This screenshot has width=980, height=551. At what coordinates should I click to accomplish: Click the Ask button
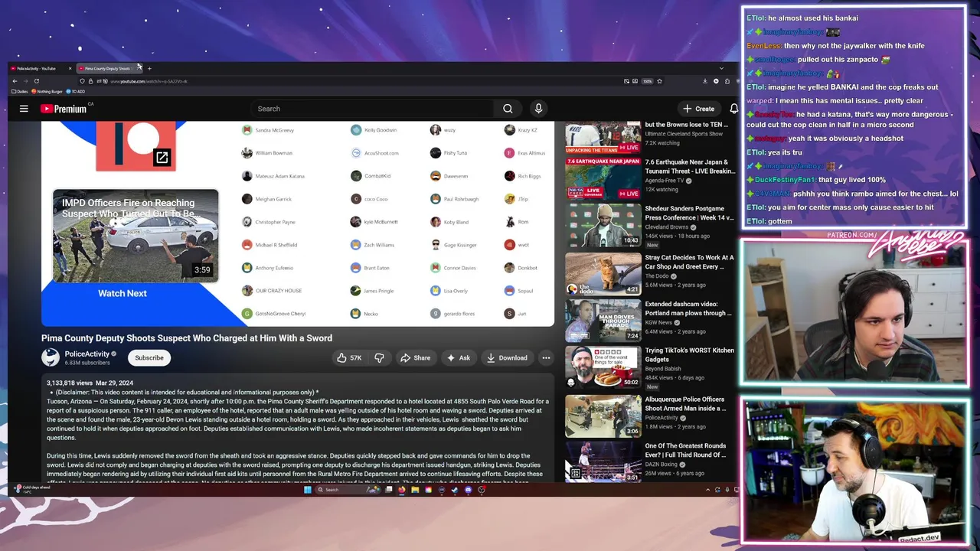459,357
